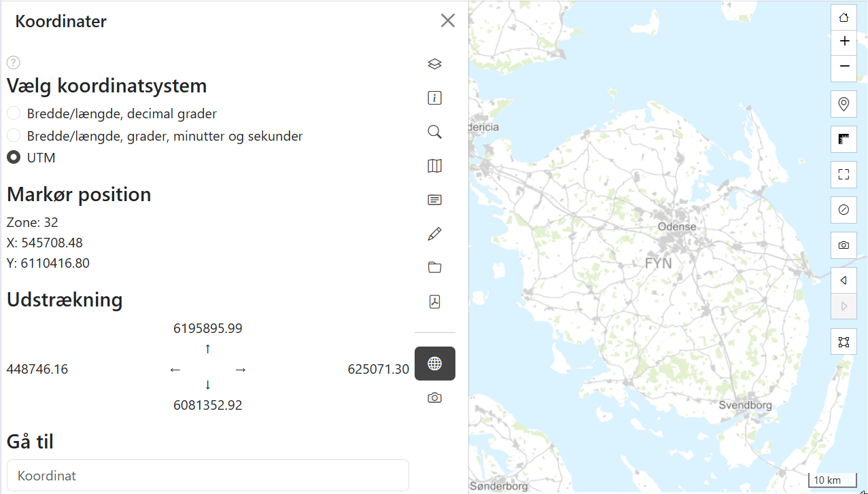Open the PDF export tool
This screenshot has width=868, height=494.
click(x=435, y=302)
